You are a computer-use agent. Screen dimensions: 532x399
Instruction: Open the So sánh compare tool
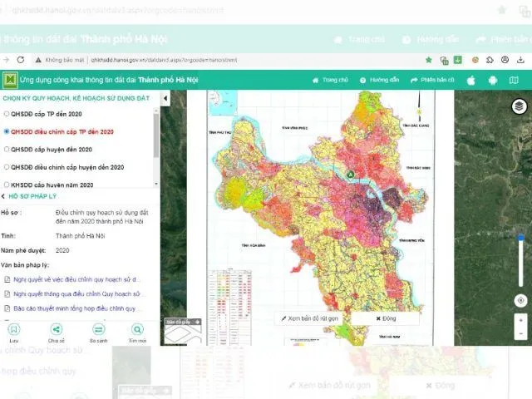click(x=97, y=329)
